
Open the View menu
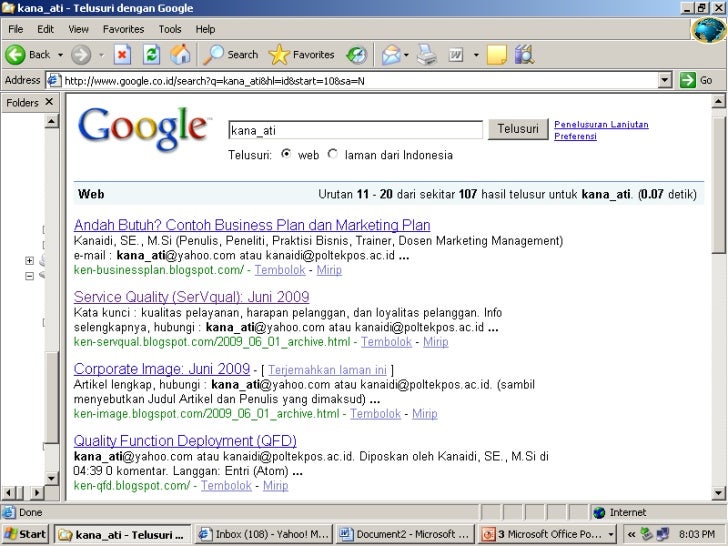(78, 29)
